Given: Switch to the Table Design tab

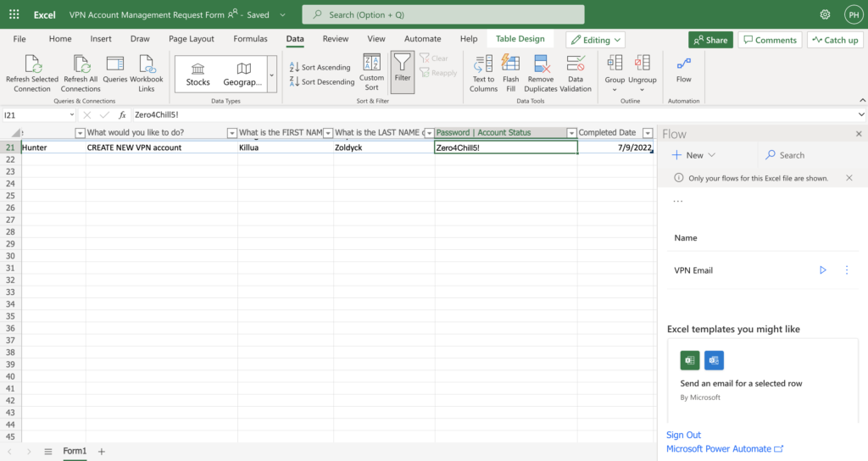Looking at the screenshot, I should (x=520, y=39).
